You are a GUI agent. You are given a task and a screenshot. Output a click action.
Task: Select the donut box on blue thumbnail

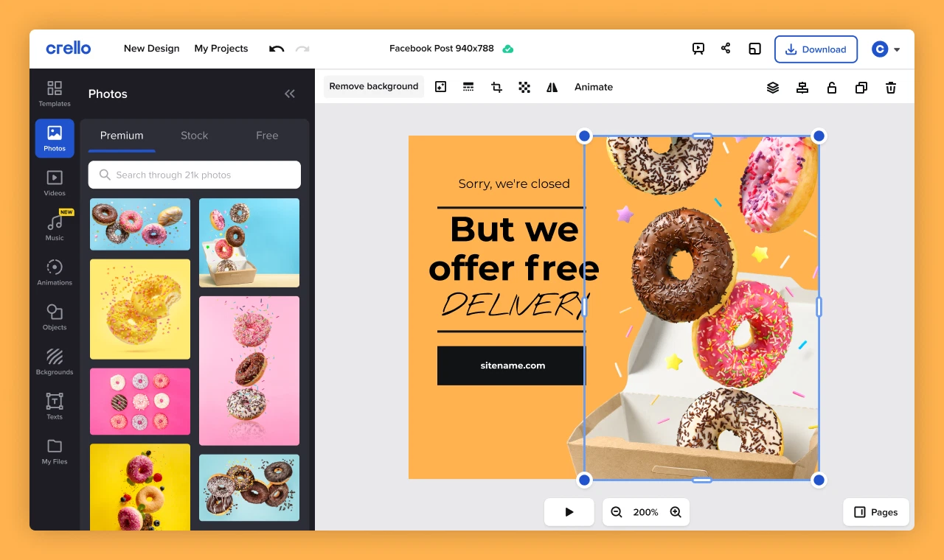249,242
